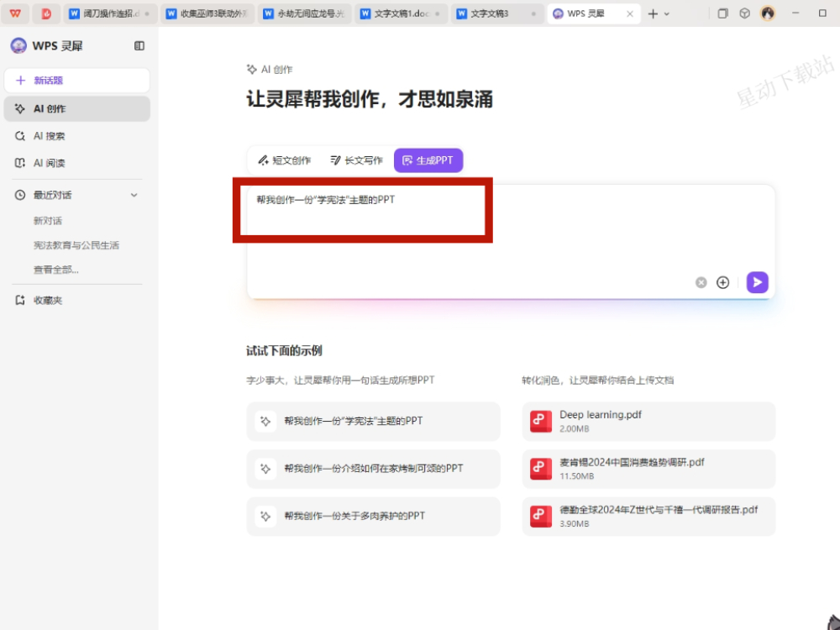
Task: Open the 宪法教育与公民生活 conversation
Action: click(76, 245)
